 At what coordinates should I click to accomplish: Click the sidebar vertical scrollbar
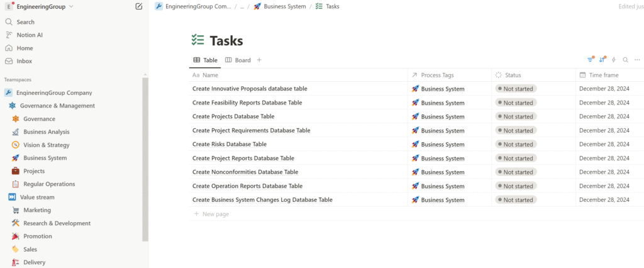pos(145,157)
